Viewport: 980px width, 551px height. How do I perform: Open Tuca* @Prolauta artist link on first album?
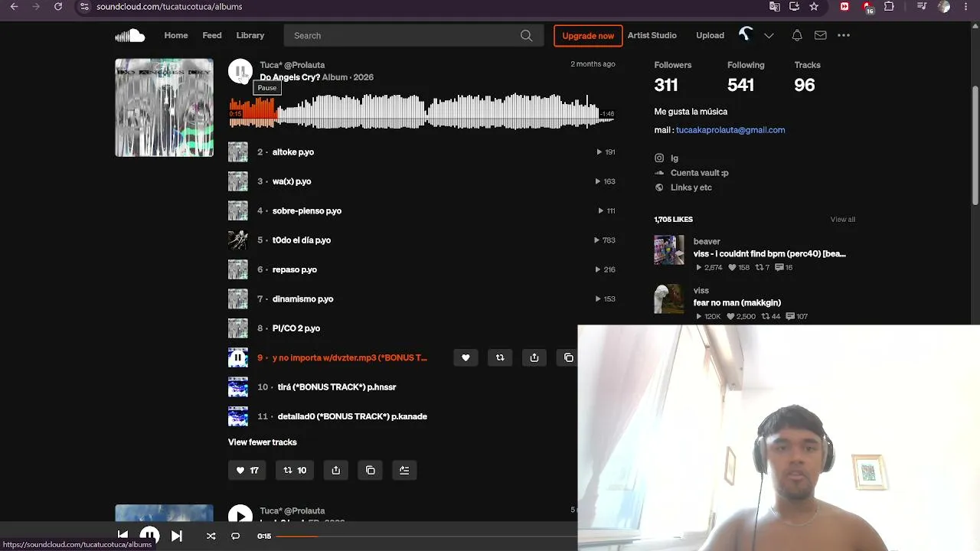pyautogui.click(x=292, y=65)
